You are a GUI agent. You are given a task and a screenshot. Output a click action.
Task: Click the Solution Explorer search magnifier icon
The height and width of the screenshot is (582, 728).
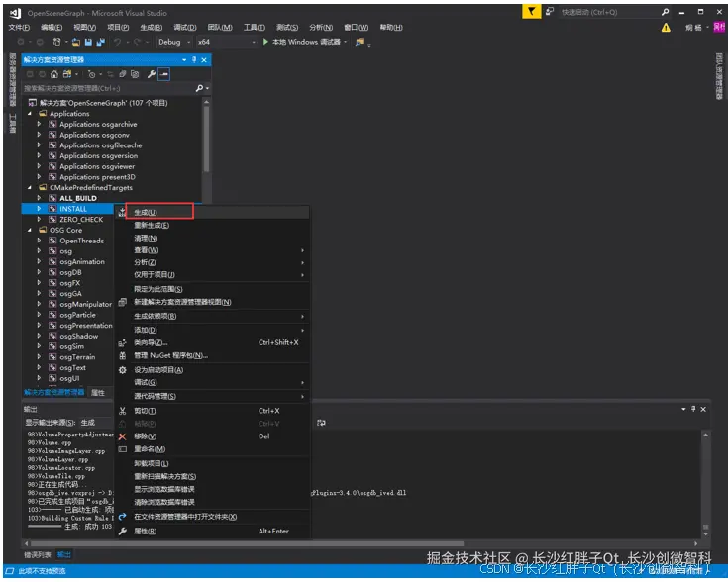[x=200, y=88]
